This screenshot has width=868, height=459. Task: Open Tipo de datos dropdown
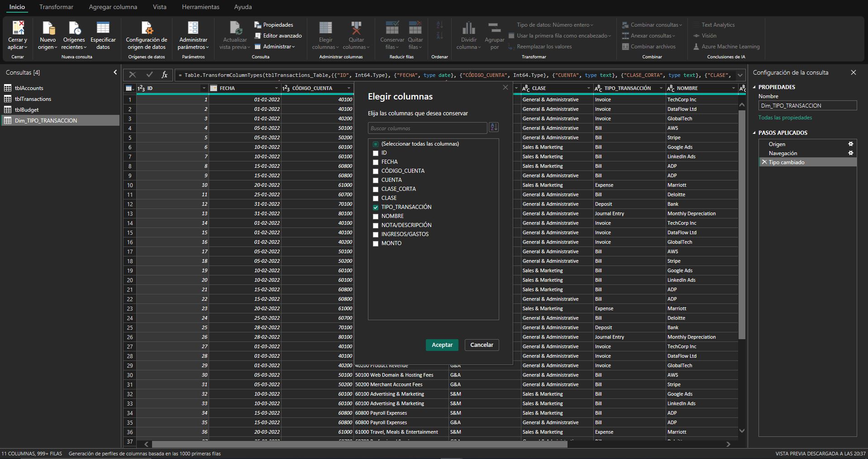[x=555, y=25]
